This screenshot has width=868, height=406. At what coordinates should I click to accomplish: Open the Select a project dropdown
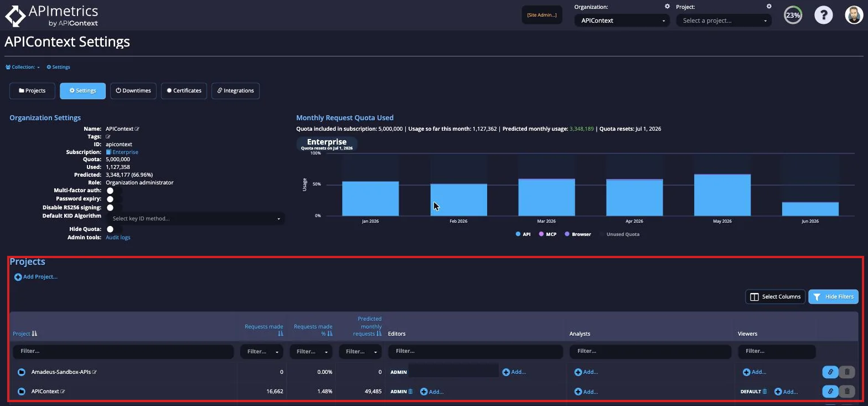point(724,20)
